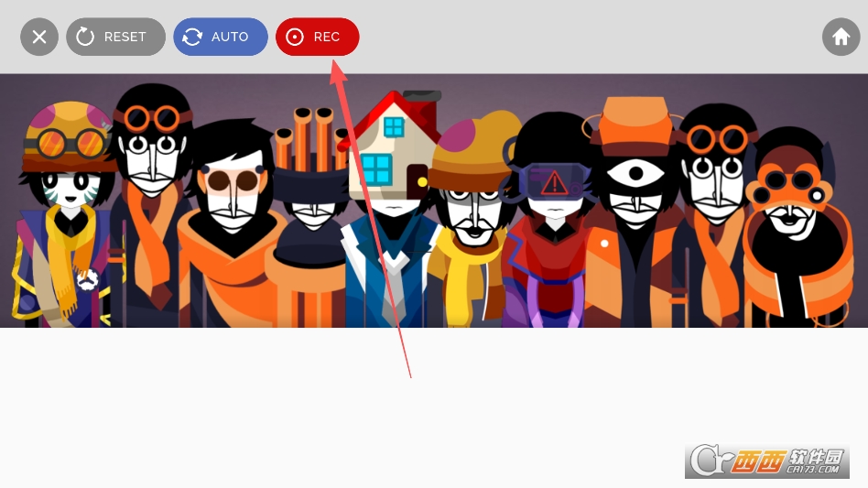Image resolution: width=868 pixels, height=488 pixels.
Task: Click the cr173.com watermark logo
Action: (x=766, y=461)
